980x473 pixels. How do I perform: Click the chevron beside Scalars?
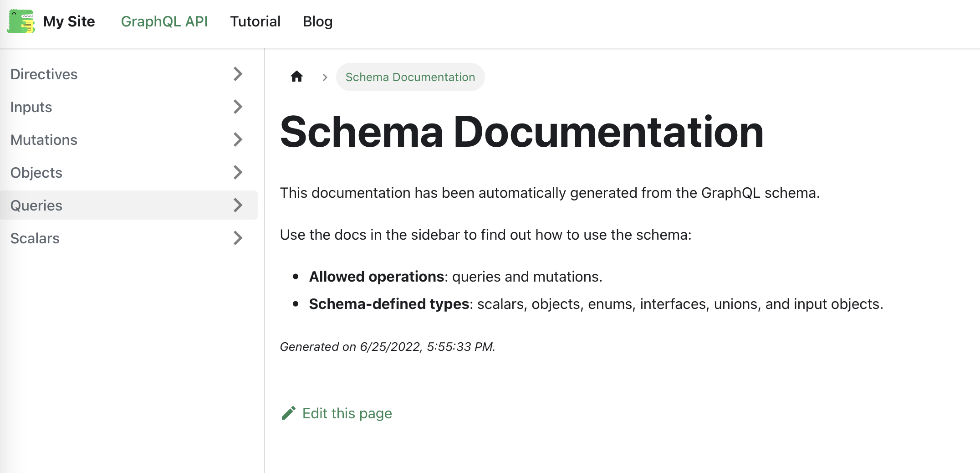click(x=238, y=238)
